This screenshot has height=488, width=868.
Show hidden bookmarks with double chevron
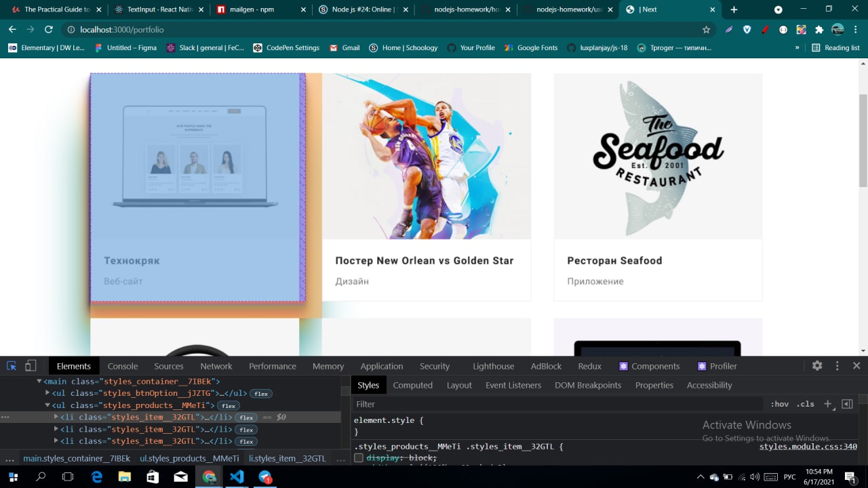coord(797,47)
